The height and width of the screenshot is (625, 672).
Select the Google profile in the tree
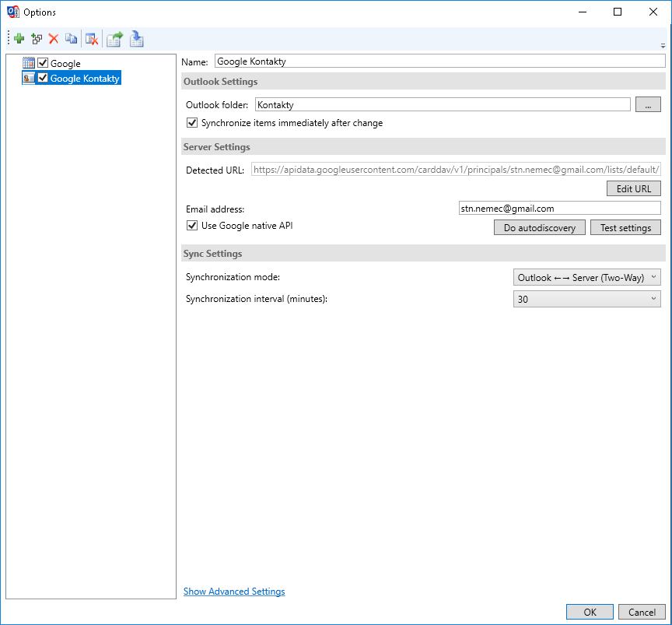(65, 64)
